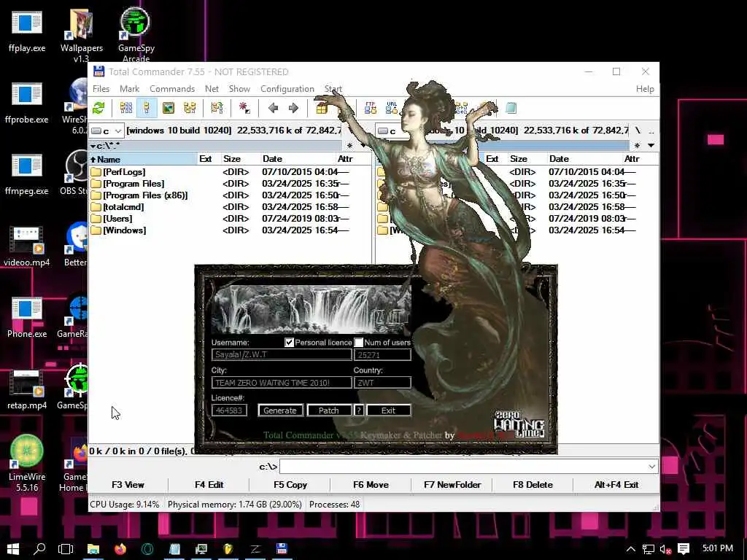Open the Commands menu
Image resolution: width=747 pixels, height=560 pixels.
click(172, 89)
